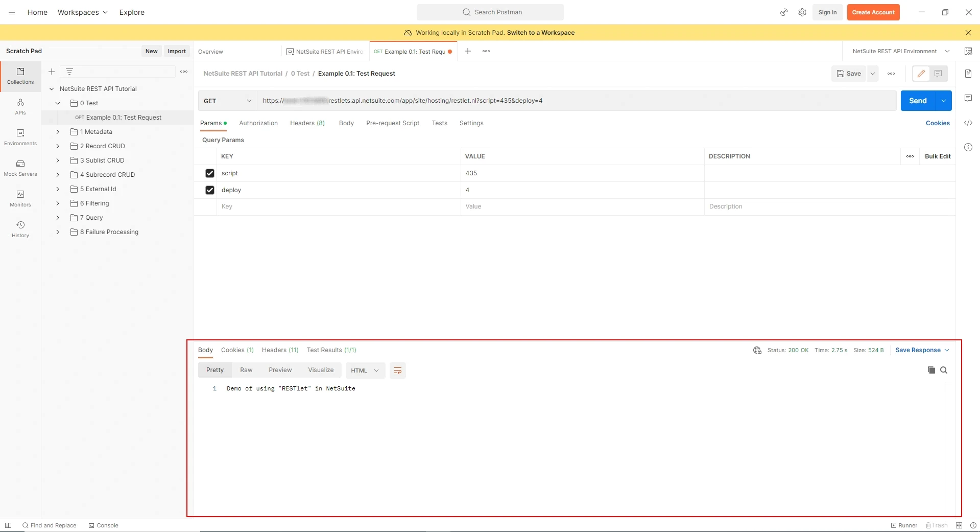Viewport: 980px width, 532px height.
Task: Click Switch to a Workspace link
Action: 541,33
